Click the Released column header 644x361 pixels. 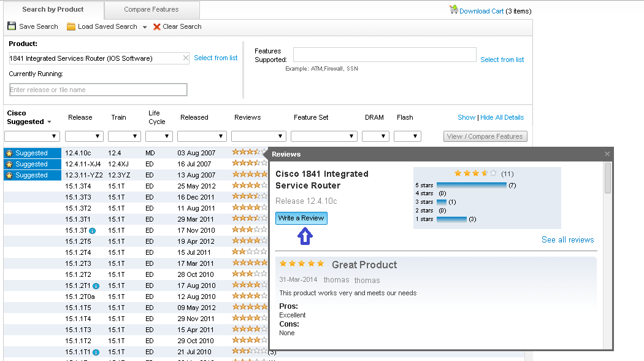pyautogui.click(x=194, y=118)
